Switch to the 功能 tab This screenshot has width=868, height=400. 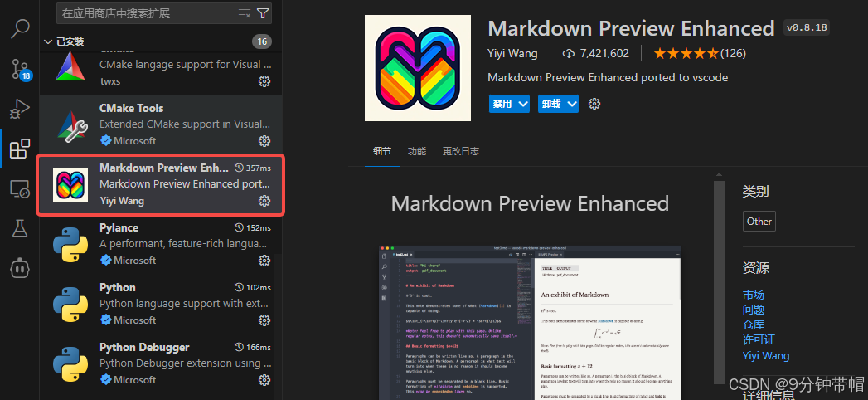pyautogui.click(x=417, y=151)
